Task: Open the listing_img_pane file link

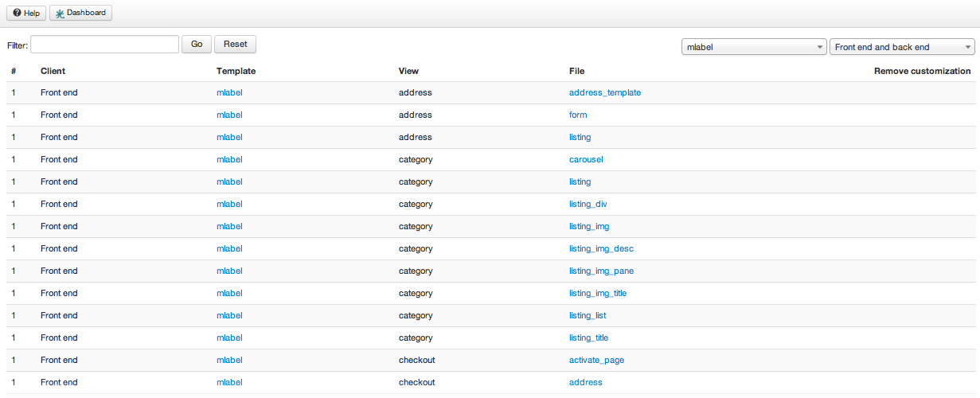Action: 601,271
